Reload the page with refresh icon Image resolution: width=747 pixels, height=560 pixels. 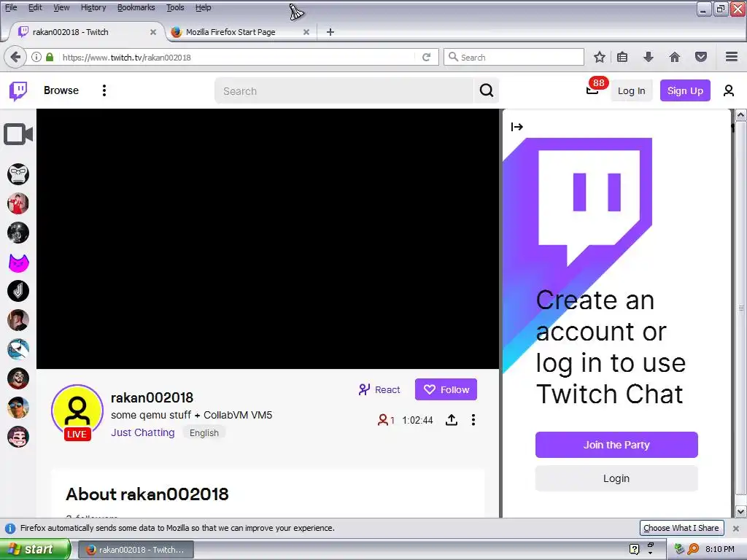426,57
